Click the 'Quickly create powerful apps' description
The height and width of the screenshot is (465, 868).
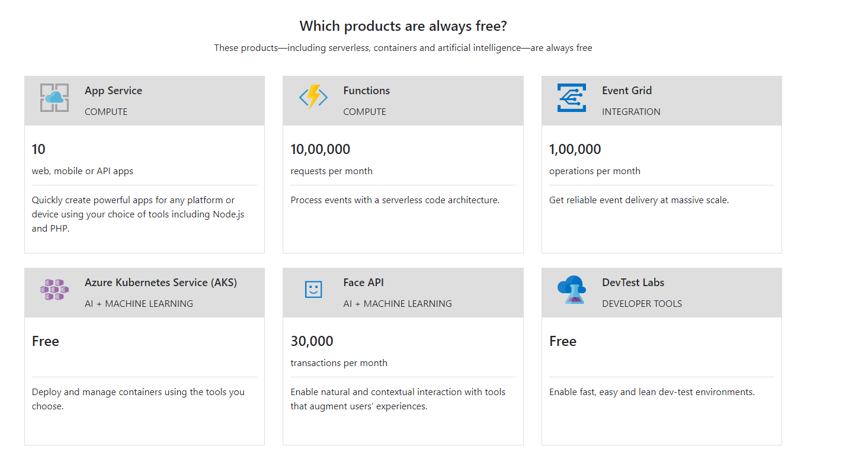[138, 214]
